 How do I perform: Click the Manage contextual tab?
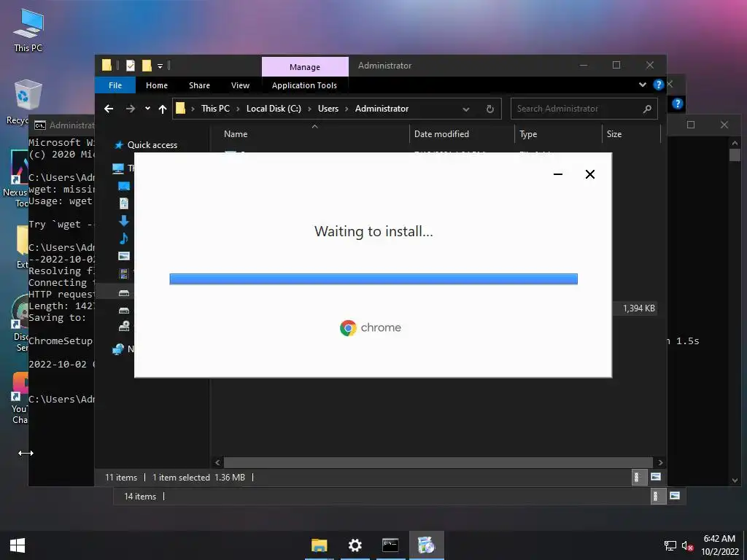coord(305,66)
